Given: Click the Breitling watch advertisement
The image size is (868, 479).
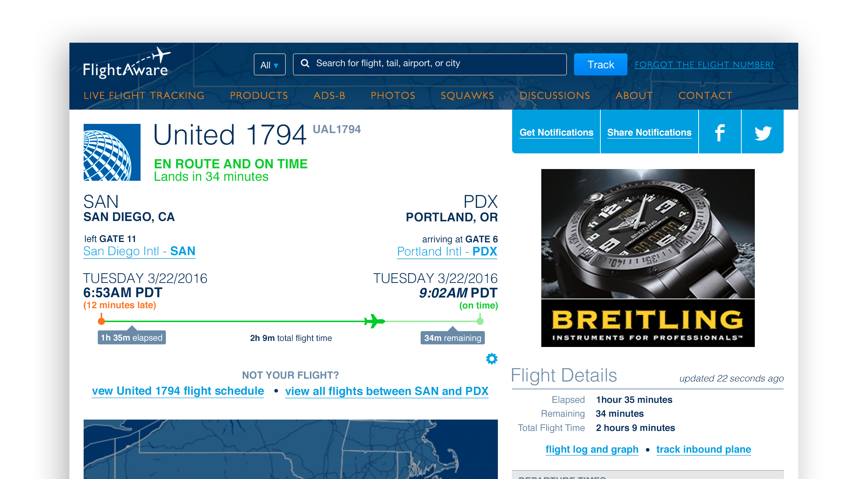Looking at the screenshot, I should [x=648, y=258].
